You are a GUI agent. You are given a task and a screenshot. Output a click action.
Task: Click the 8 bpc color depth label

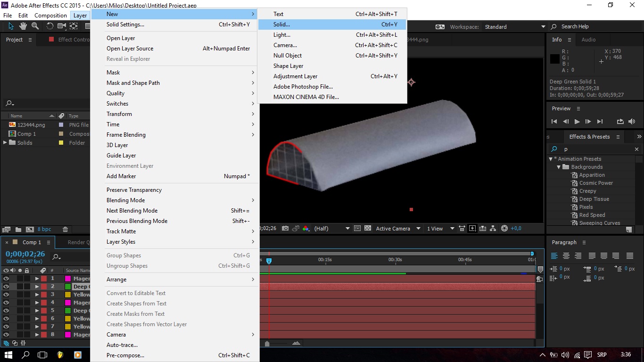44,230
